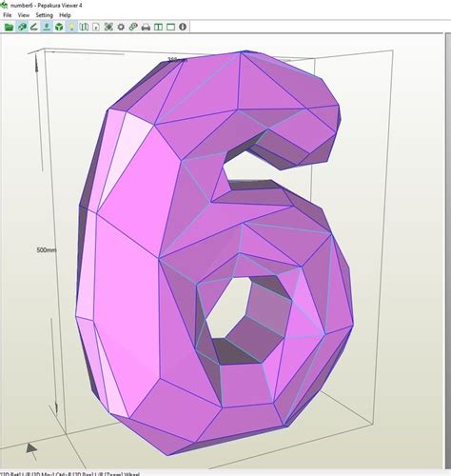
Task: Click the front direction arrow marker
Action: click(x=31, y=448)
